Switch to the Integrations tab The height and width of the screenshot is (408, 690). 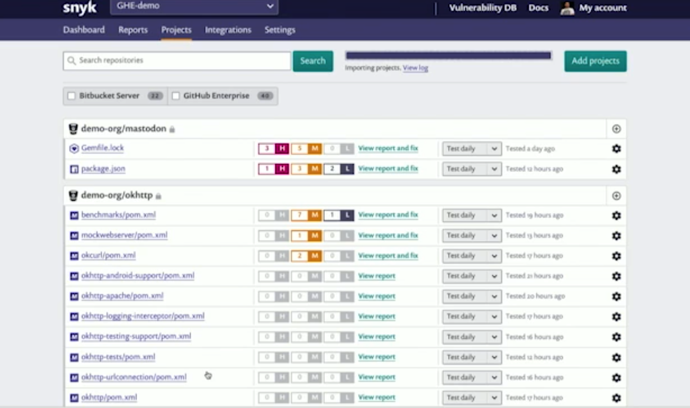coord(228,30)
